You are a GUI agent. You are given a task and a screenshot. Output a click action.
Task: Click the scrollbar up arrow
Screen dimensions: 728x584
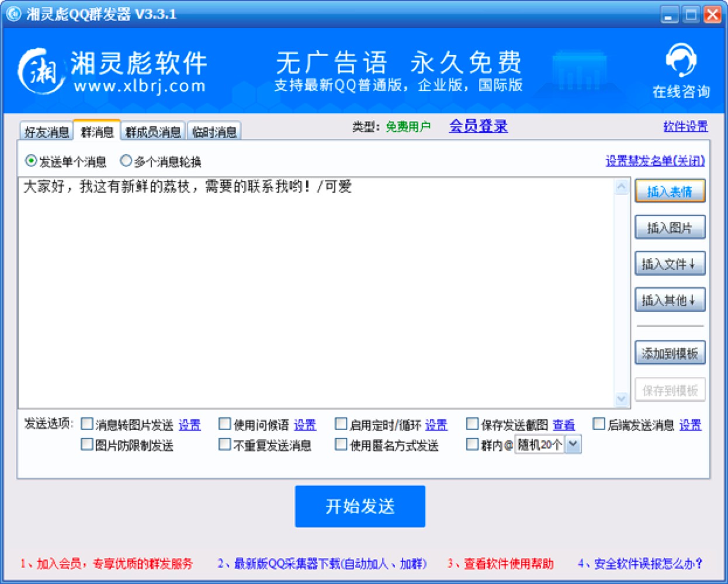(x=622, y=186)
